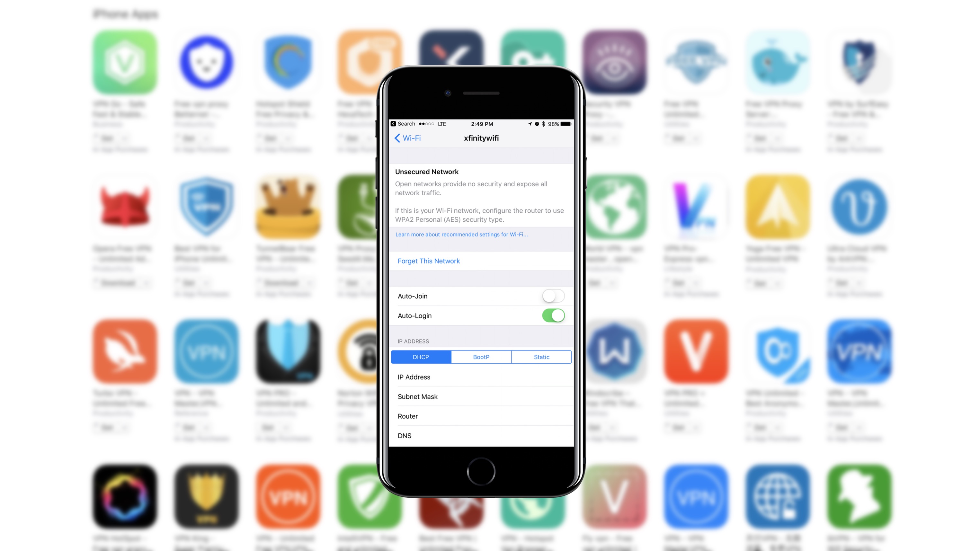This screenshot has width=980, height=551.
Task: Tap Learn more about Wi-Fi settings link
Action: (x=461, y=234)
